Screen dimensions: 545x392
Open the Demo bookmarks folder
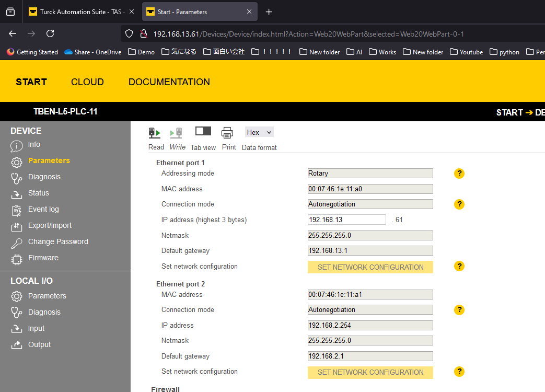pos(141,52)
